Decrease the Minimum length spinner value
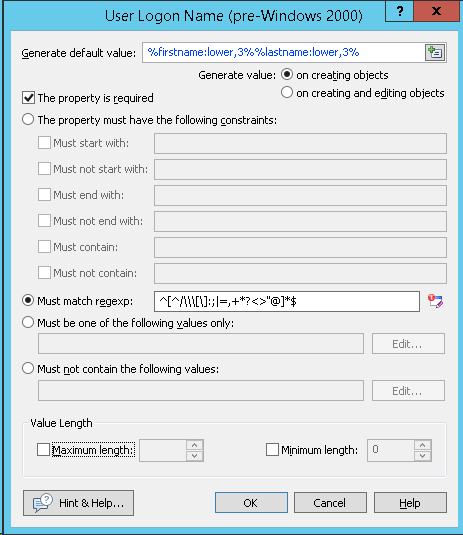The height and width of the screenshot is (535, 463). point(423,456)
